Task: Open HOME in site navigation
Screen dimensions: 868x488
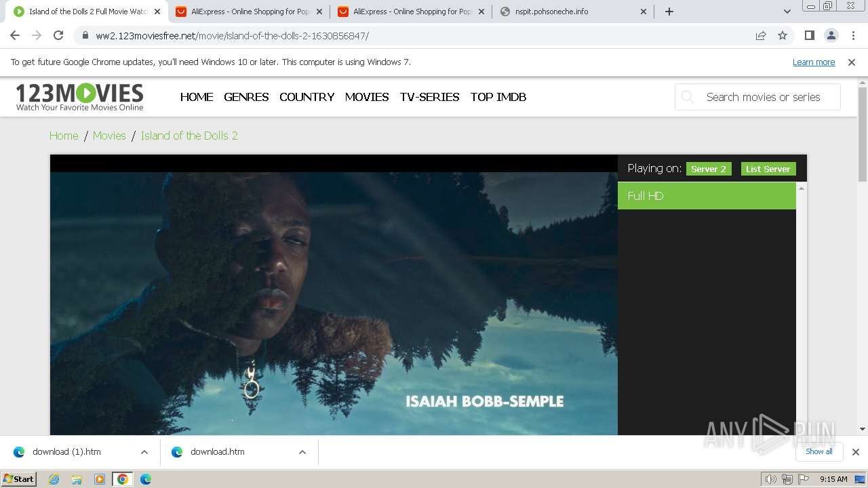Action: click(x=197, y=97)
